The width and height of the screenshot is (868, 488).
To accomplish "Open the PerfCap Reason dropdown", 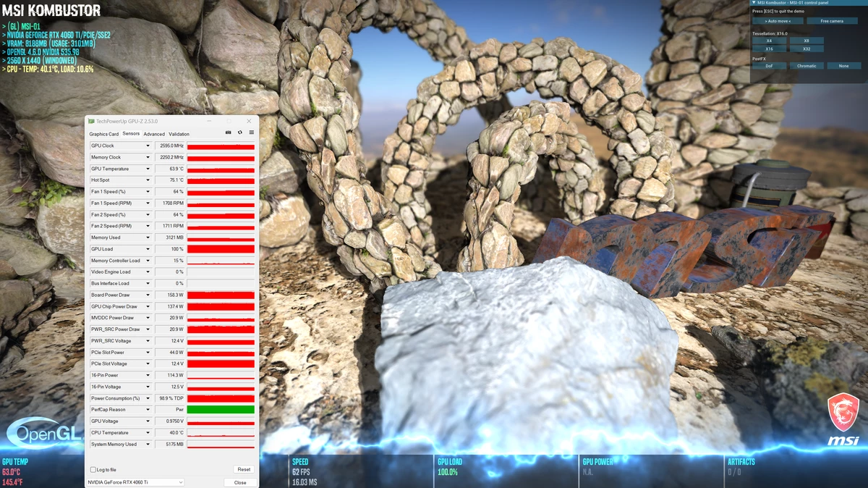I will 148,410.
